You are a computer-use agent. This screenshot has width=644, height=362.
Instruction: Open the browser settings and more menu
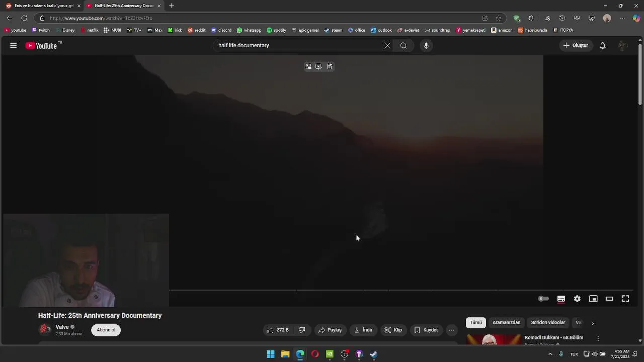click(x=622, y=18)
